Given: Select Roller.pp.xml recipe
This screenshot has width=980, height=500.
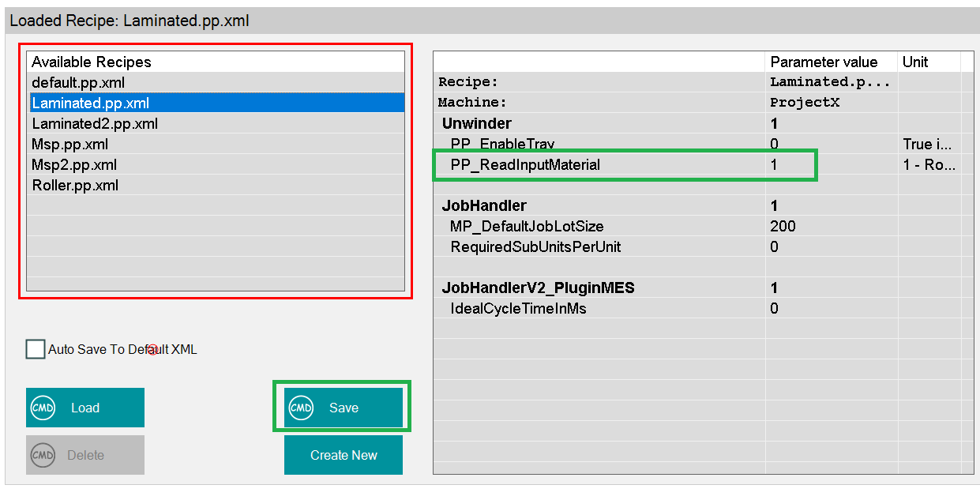Looking at the screenshot, I should (75, 185).
